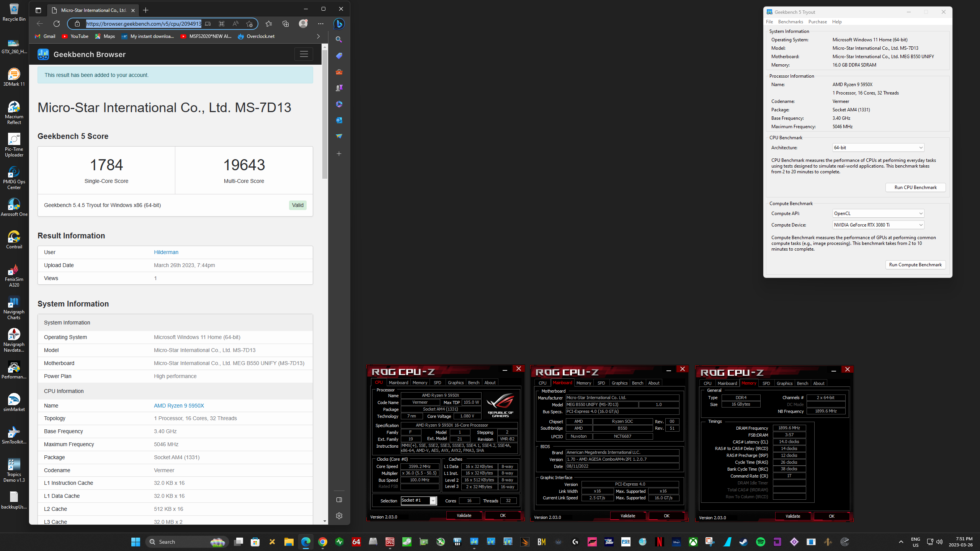The image size is (980, 551).
Task: View site security lock info
Action: click(77, 24)
